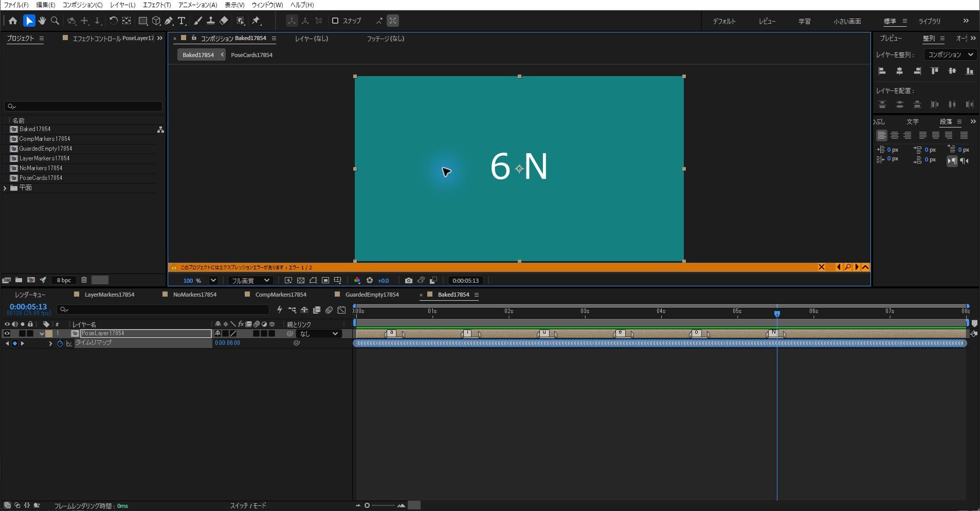Delete selected project item with trash icon
This screenshot has height=511, width=980.
pos(84,280)
